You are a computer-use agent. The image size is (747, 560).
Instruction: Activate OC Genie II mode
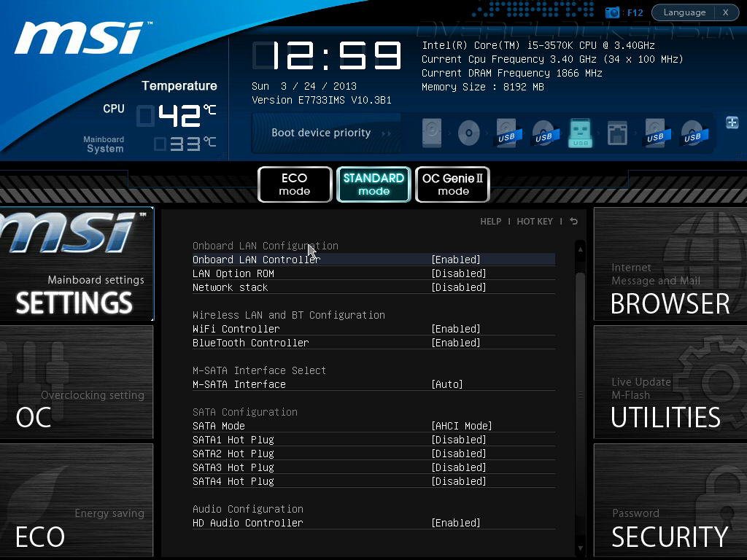[452, 184]
